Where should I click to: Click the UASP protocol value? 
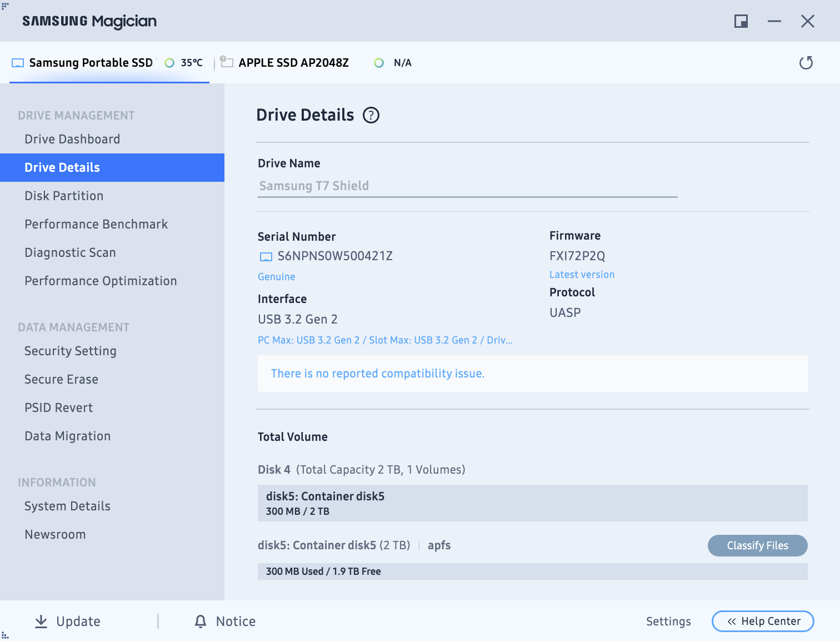click(565, 313)
